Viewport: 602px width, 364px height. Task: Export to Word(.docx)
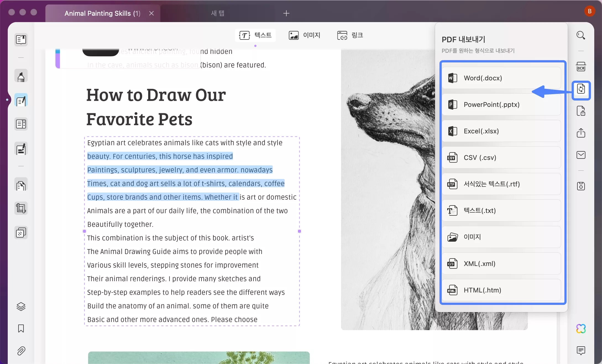(501, 78)
